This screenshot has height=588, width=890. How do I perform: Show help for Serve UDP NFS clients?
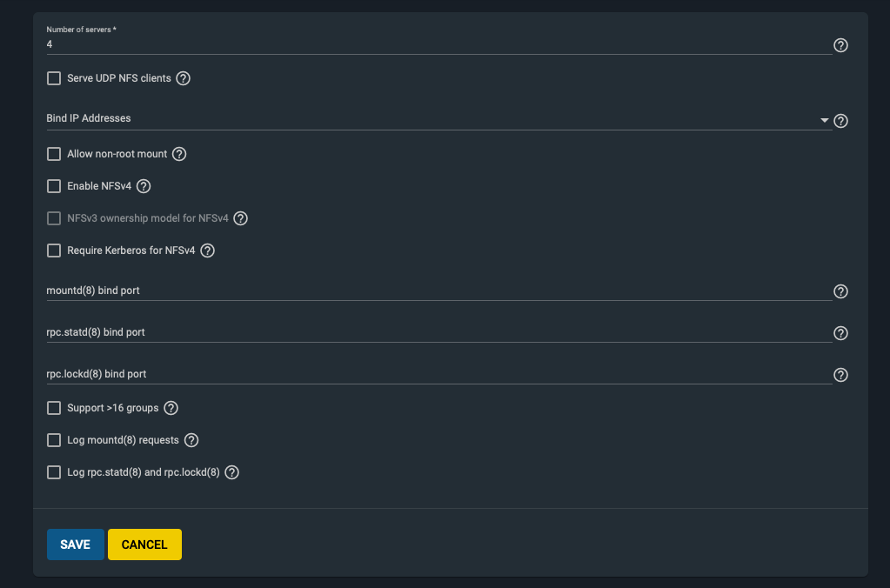pyautogui.click(x=183, y=78)
